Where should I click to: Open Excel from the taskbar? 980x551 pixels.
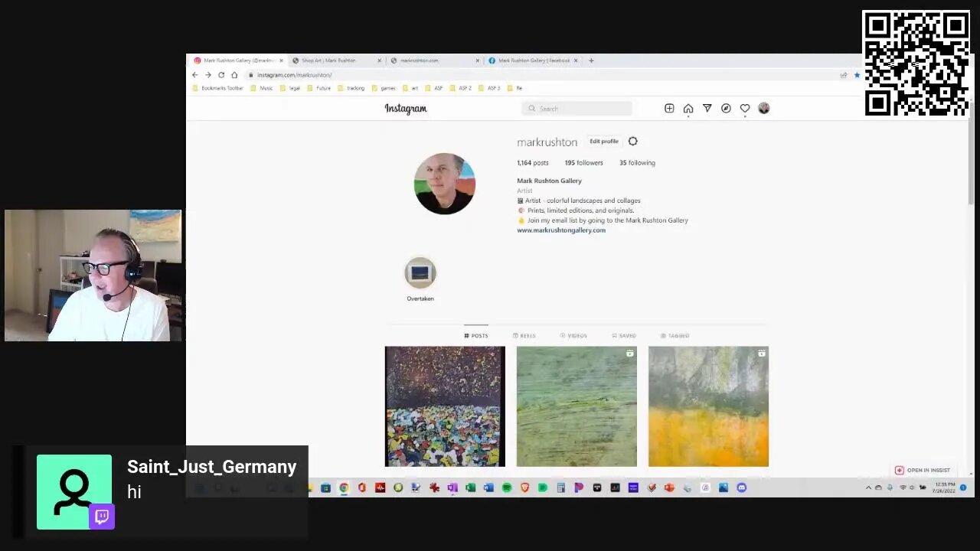coord(470,487)
